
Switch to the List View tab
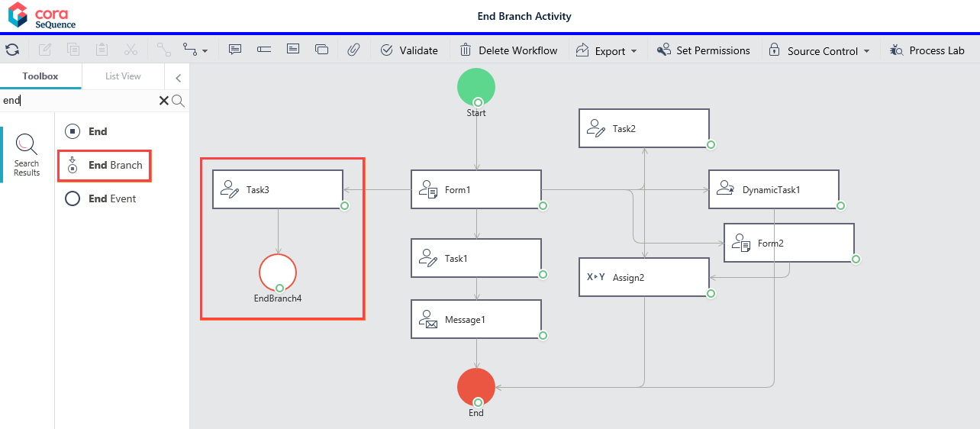(x=123, y=76)
